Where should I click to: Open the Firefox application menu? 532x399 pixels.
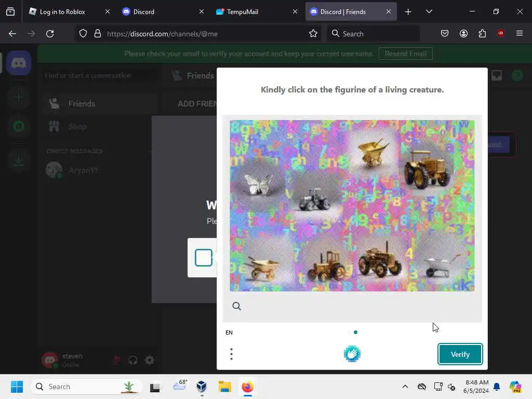click(519, 34)
